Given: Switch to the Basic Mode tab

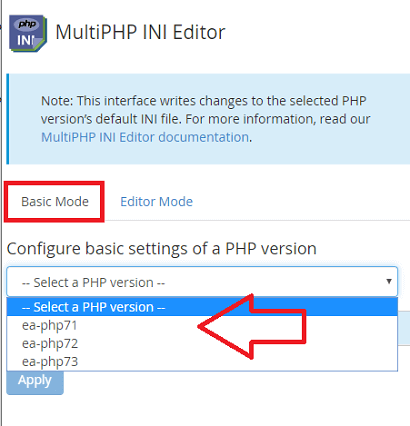Looking at the screenshot, I should [55, 202].
